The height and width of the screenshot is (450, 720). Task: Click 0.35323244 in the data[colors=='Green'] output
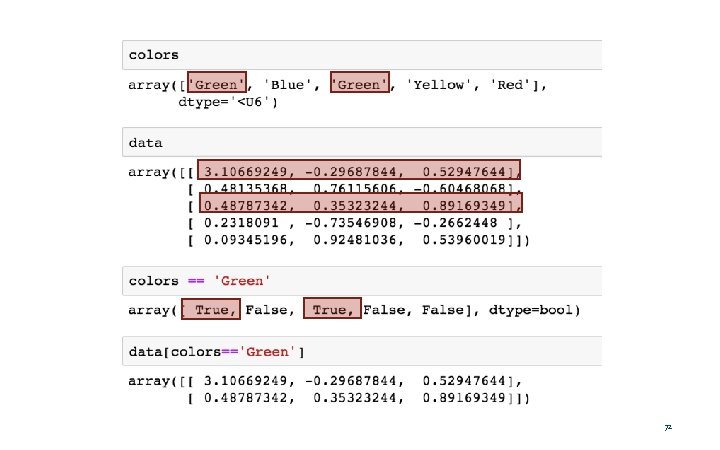354,398
